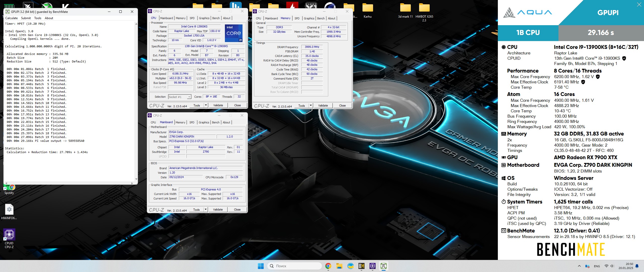644x272 pixels.
Task: Click the Intel Core i9 logo badge
Action: click(233, 33)
